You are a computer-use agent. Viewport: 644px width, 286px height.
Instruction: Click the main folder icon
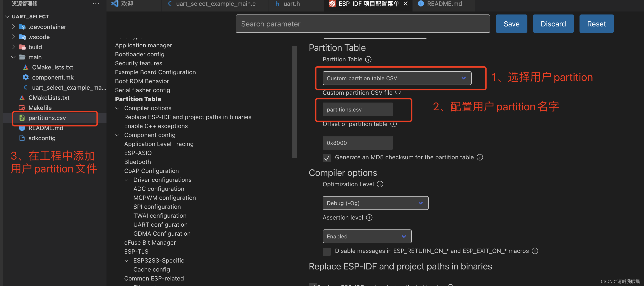click(x=22, y=57)
